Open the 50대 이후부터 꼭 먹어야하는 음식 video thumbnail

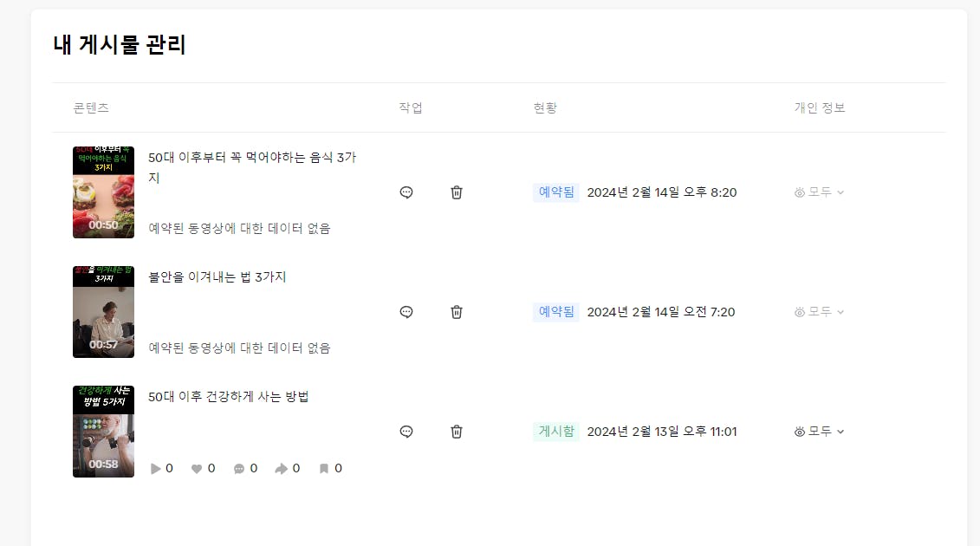(104, 192)
